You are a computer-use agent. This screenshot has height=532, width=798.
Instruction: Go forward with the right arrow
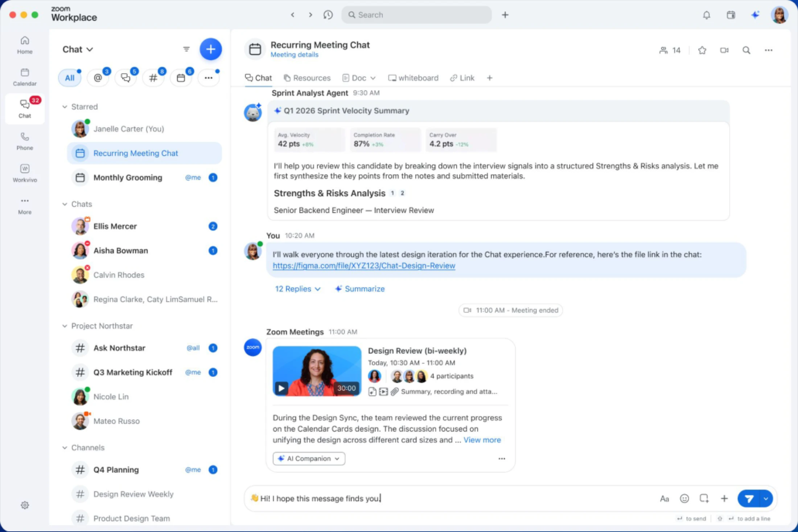(310, 15)
